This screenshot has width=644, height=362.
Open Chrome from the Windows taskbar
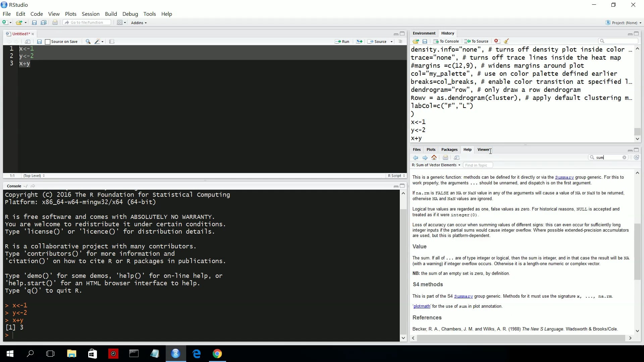coord(217,354)
